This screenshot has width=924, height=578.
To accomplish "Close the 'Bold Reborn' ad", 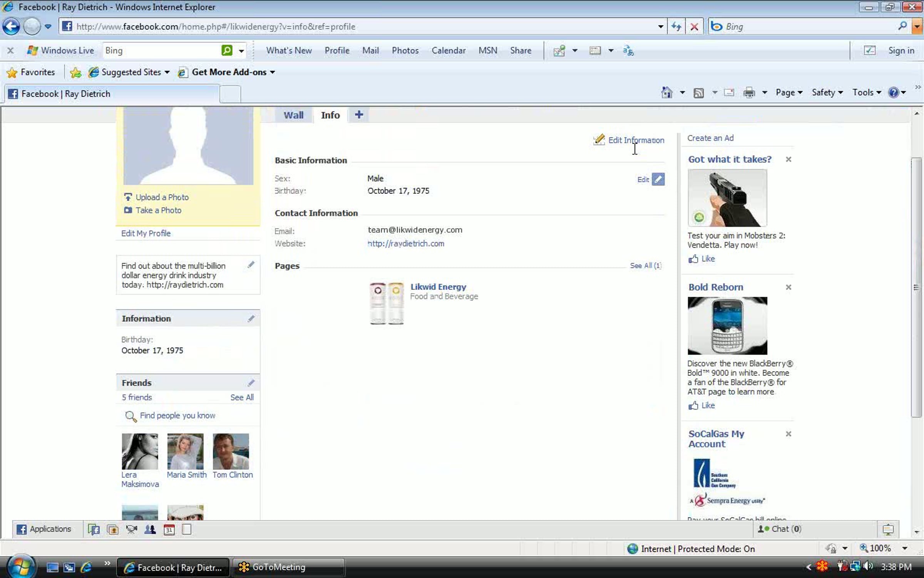I will pyautogui.click(x=788, y=287).
